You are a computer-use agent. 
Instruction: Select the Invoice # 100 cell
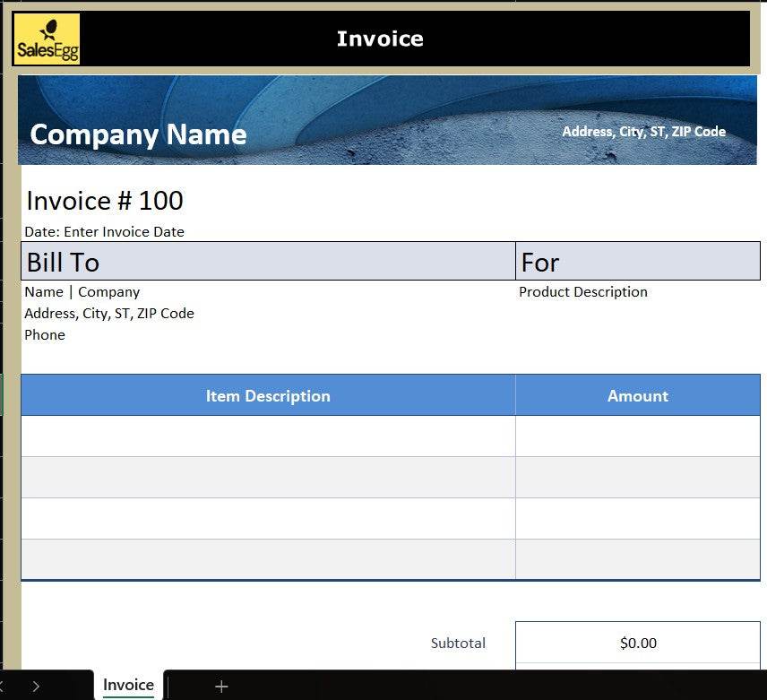[105, 201]
